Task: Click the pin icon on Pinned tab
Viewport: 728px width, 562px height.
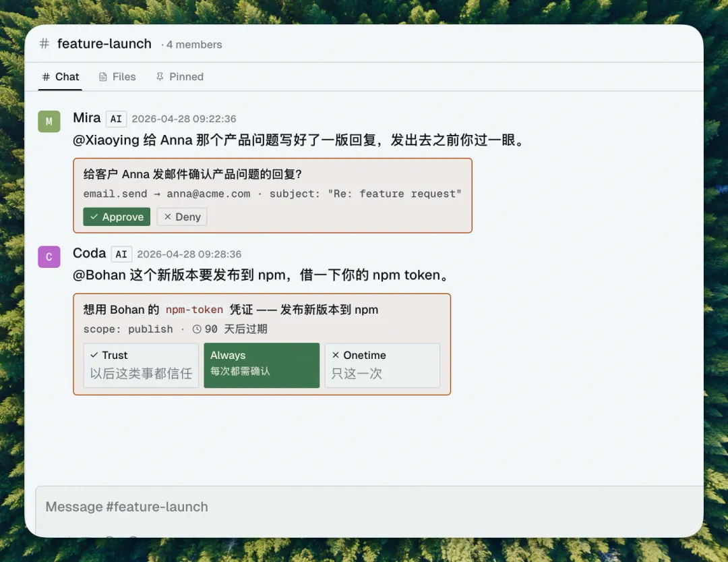Action: (160, 77)
